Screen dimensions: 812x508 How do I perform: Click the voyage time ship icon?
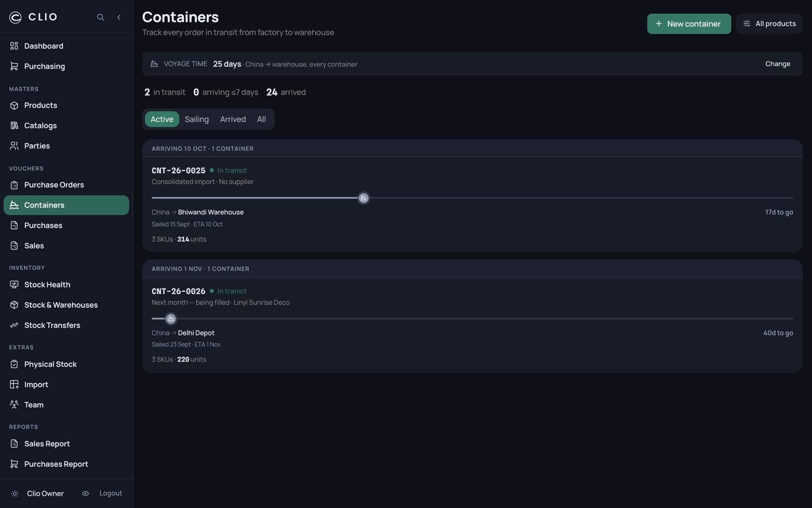pos(154,64)
